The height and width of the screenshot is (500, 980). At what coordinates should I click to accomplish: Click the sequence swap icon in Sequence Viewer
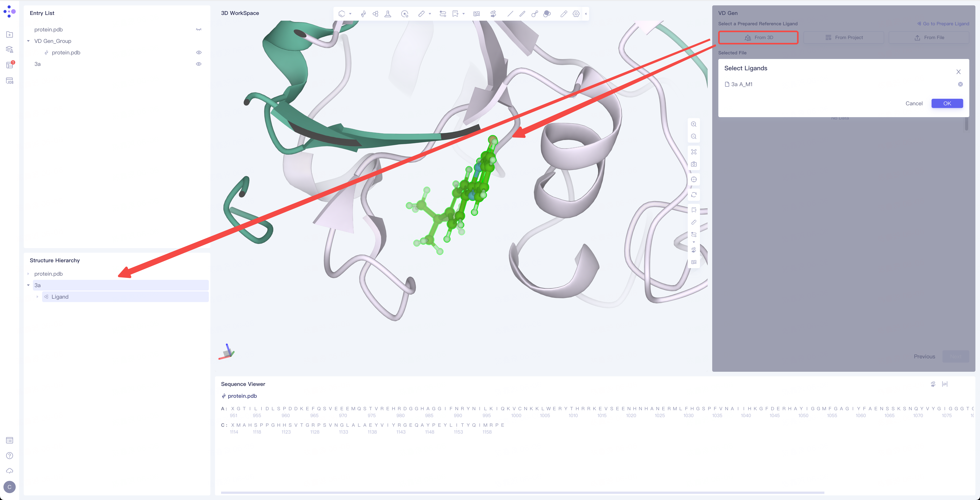pyautogui.click(x=933, y=384)
